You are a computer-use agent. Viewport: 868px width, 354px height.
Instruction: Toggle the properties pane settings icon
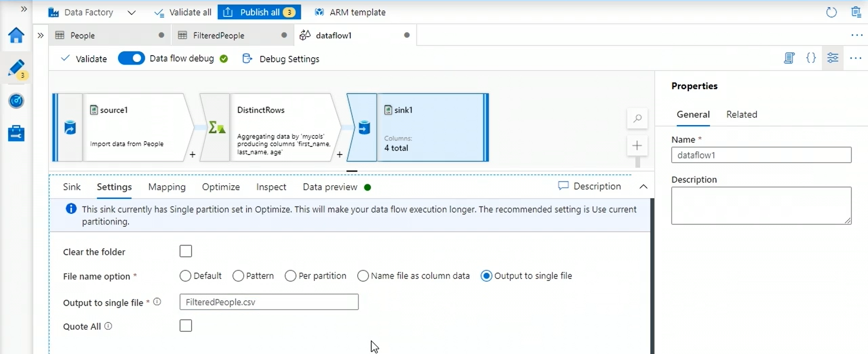(x=832, y=58)
